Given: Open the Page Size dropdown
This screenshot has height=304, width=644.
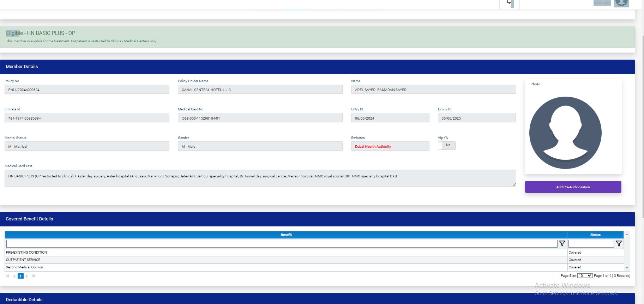Looking at the screenshot, I should point(585,276).
